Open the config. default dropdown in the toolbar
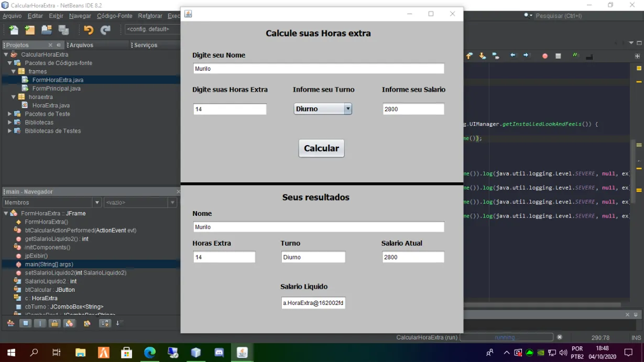 [152, 29]
